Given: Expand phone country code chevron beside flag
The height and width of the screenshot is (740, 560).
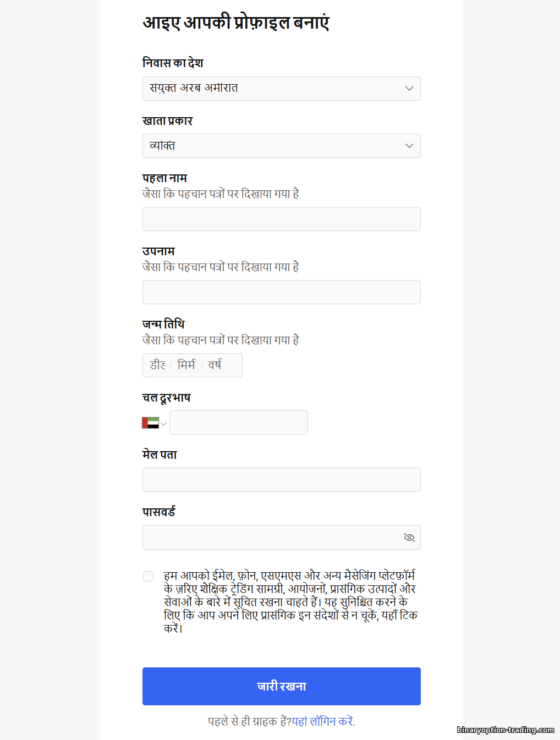Looking at the screenshot, I should click(163, 424).
